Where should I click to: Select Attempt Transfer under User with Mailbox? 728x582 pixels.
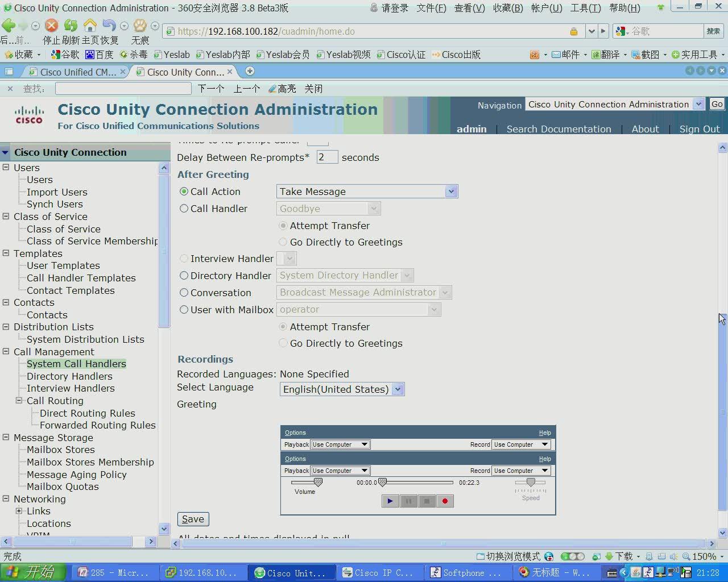tap(283, 327)
